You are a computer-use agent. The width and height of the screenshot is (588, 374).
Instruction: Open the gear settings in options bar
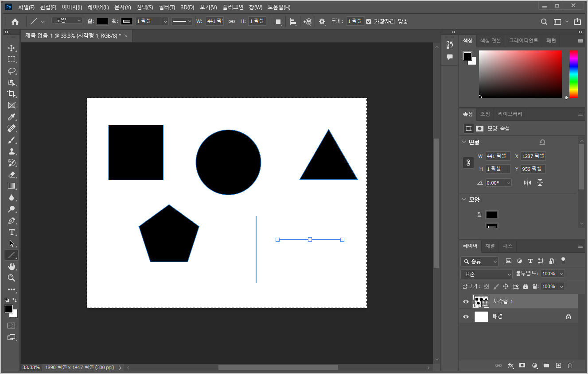click(322, 21)
